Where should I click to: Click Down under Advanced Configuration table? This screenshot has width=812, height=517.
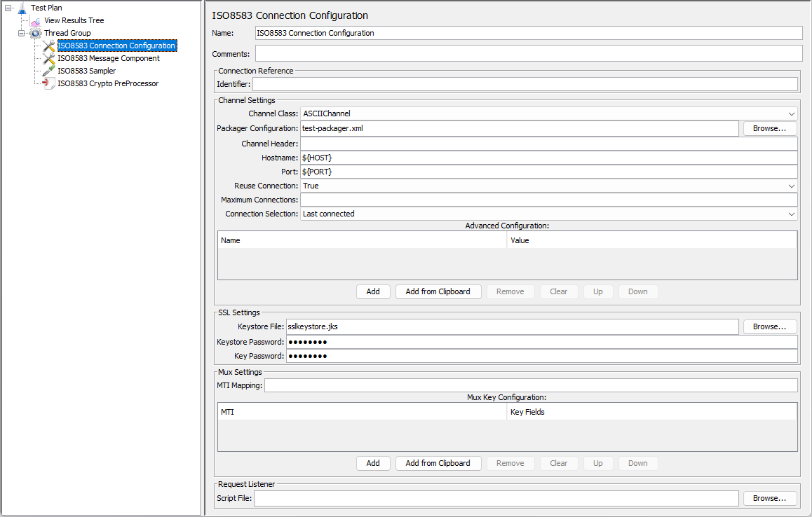[638, 292]
